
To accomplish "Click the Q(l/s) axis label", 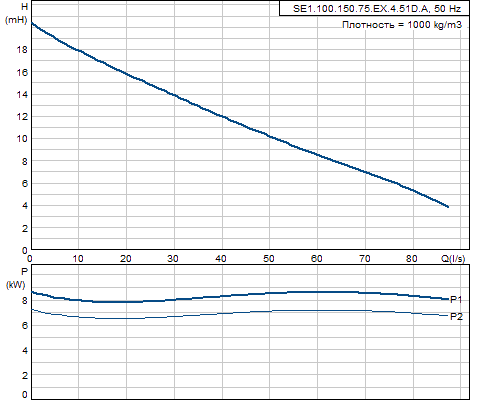I will pyautogui.click(x=453, y=258).
